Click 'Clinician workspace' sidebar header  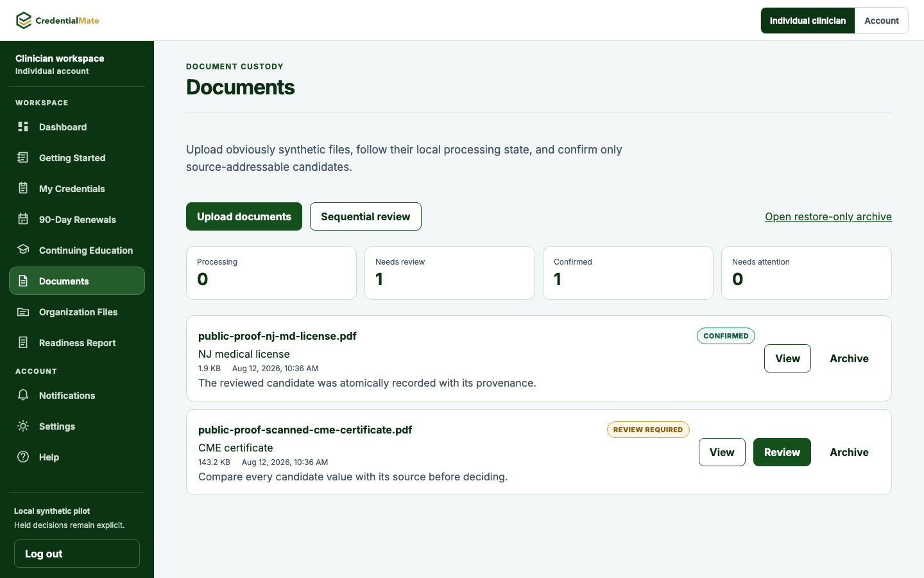[60, 58]
